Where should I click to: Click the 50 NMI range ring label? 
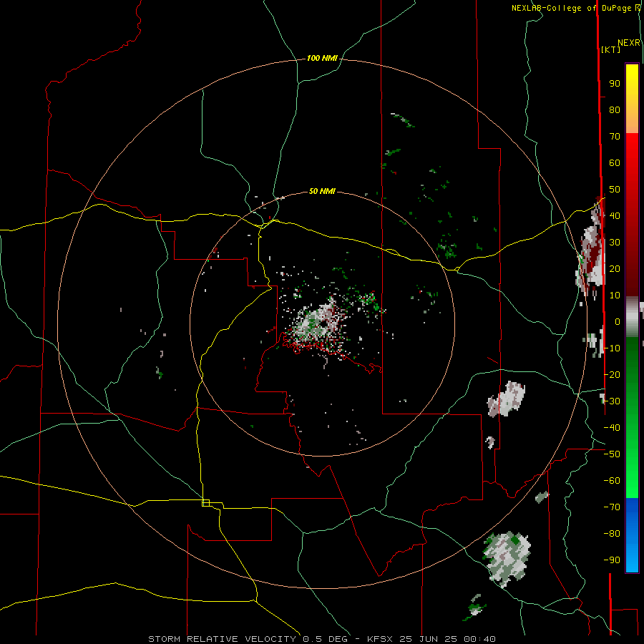click(x=322, y=191)
